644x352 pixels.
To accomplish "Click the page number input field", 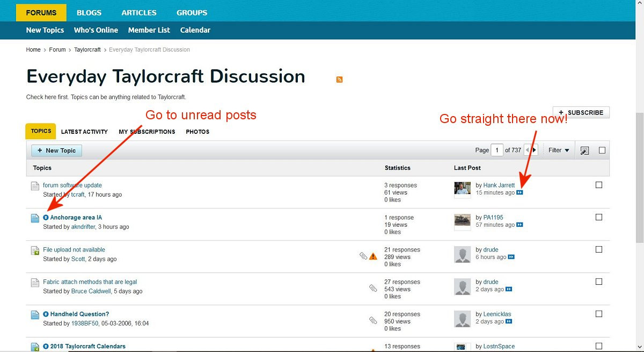I will pos(497,150).
